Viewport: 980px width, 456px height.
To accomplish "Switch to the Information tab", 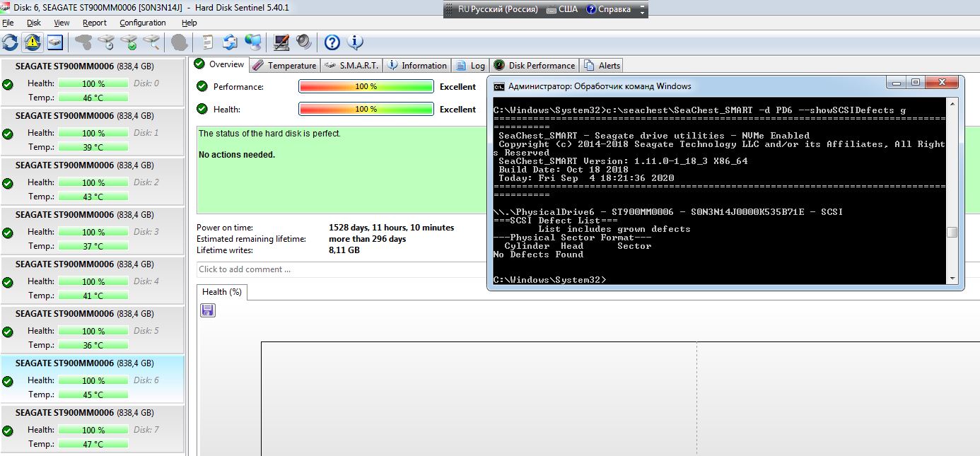I will coord(417,65).
